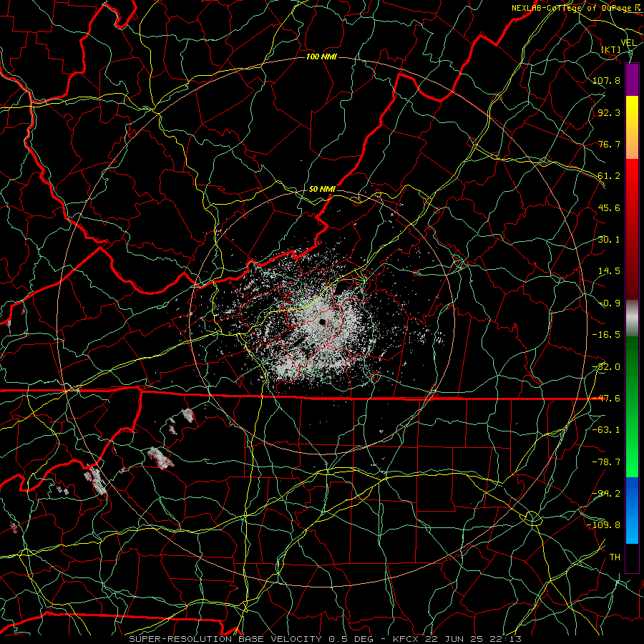
Task: Click the yellow-orange segment of the color bar
Action: click(x=632, y=127)
